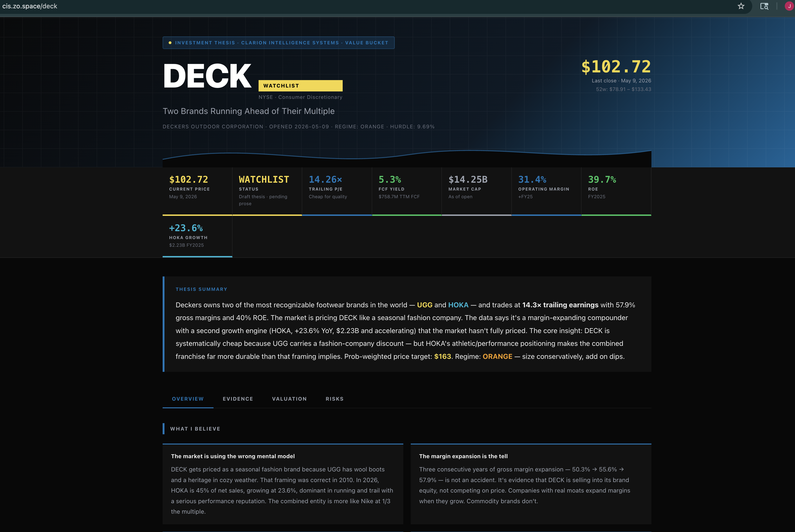Viewport: 795px width, 532px height.
Task: Click the Last close · May 9, 2026 text
Action: coord(621,81)
